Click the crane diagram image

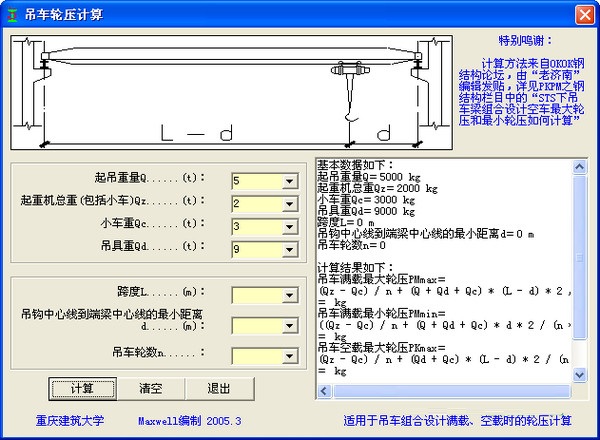pyautogui.click(x=232, y=92)
